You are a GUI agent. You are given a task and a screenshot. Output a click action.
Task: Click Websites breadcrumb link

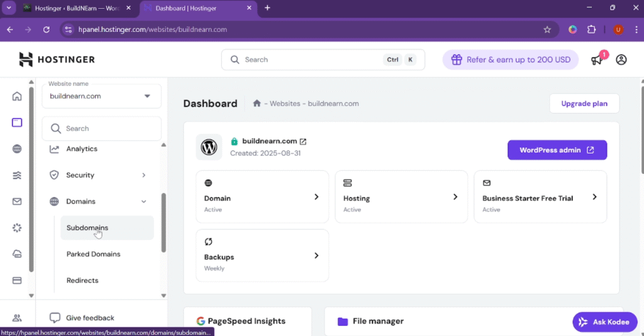tap(285, 104)
